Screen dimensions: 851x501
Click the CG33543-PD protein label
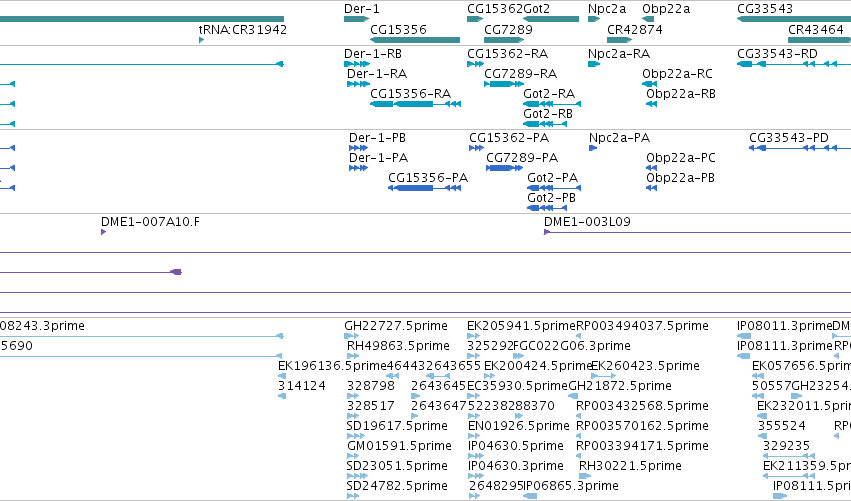pos(789,138)
